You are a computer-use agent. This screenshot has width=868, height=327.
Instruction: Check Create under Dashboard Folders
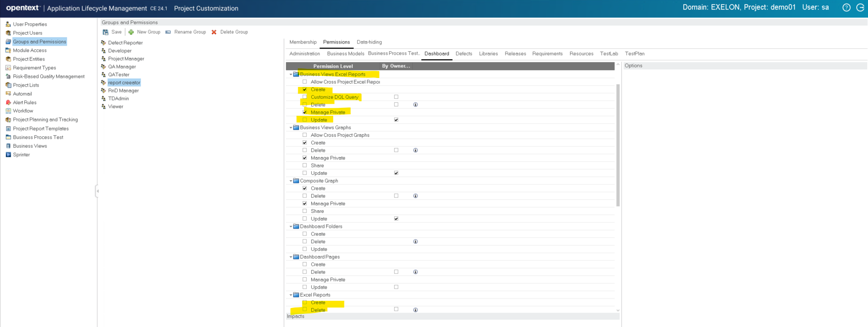coord(305,234)
